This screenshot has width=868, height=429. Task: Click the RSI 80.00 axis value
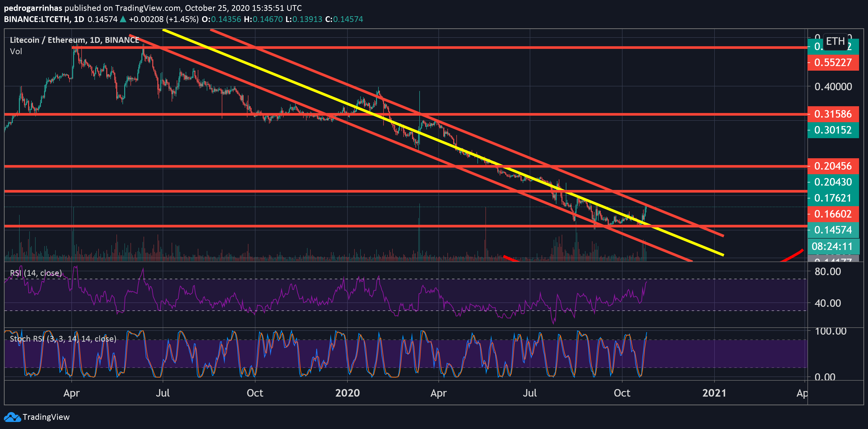828,272
